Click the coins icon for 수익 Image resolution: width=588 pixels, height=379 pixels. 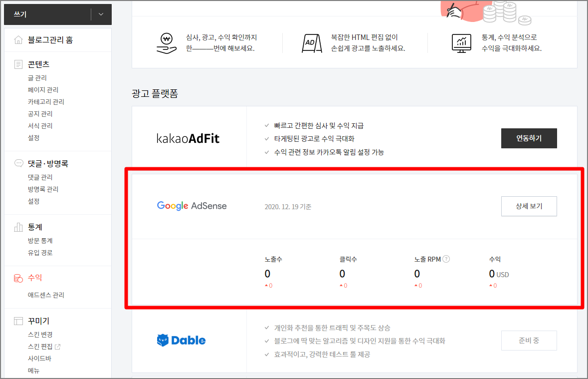click(18, 278)
